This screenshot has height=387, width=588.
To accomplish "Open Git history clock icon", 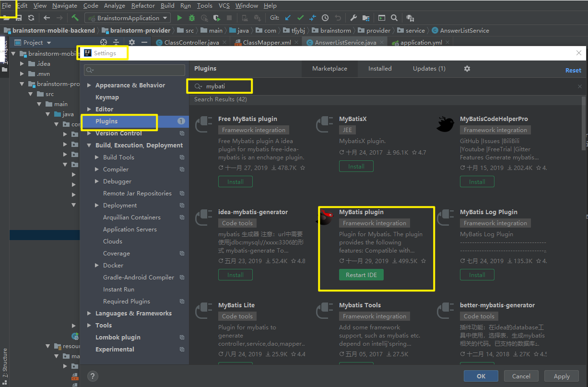I will 325,18.
